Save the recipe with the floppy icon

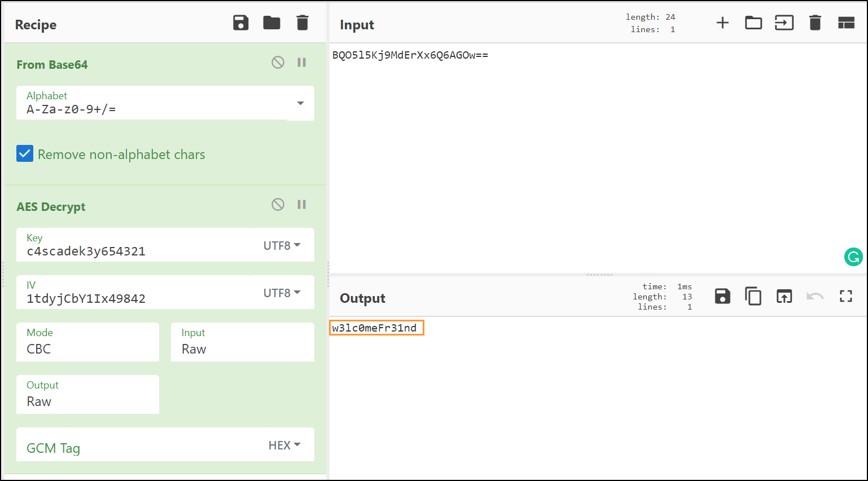pyautogui.click(x=241, y=23)
